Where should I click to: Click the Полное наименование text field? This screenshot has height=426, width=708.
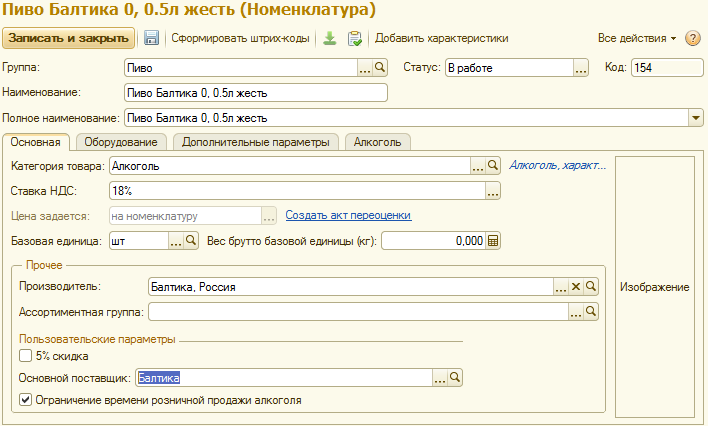pyautogui.click(x=406, y=118)
